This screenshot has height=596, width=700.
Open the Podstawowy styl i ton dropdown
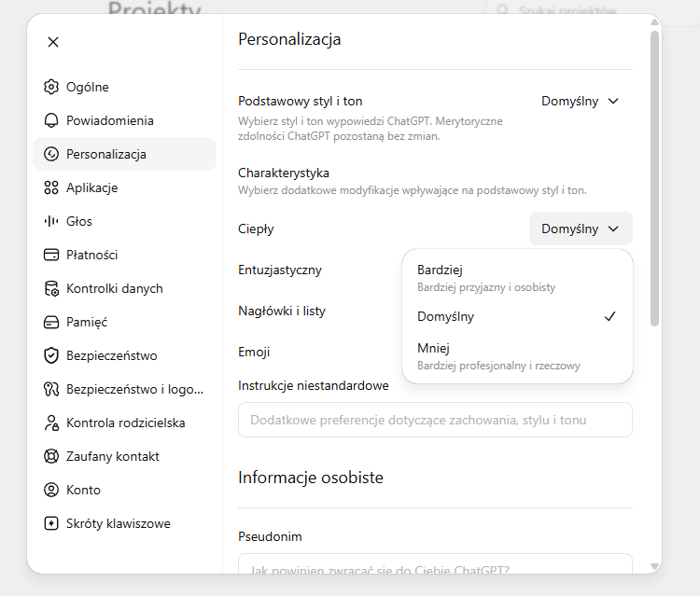580,102
